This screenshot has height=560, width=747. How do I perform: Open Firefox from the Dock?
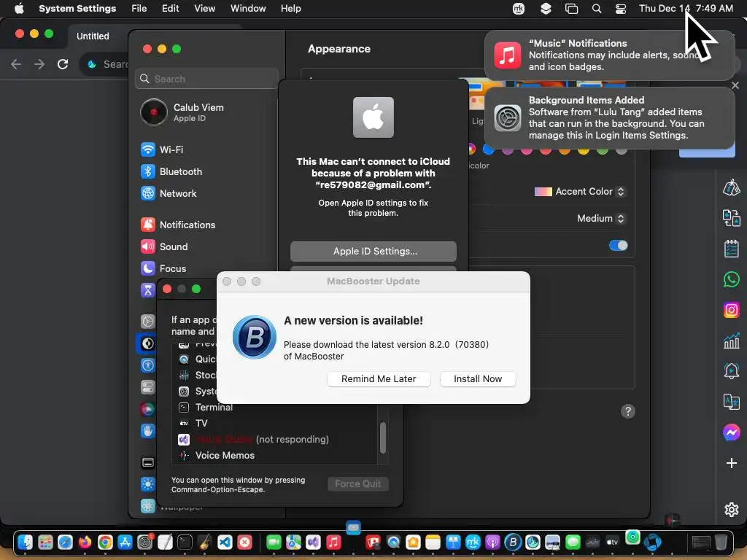coord(85,542)
